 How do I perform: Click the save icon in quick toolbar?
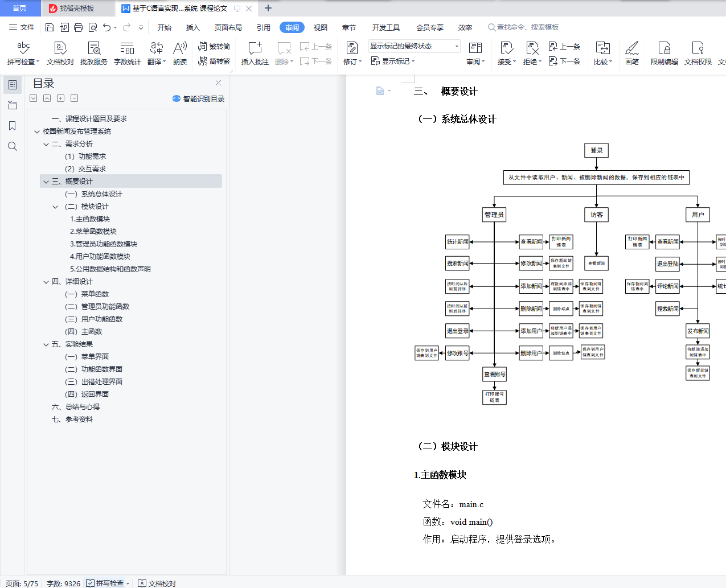click(x=50, y=27)
